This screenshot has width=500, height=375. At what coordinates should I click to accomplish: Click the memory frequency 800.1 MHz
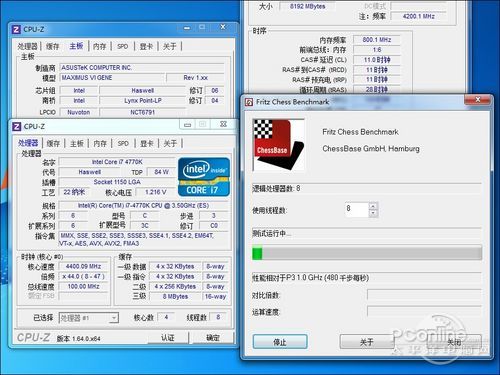click(x=377, y=40)
